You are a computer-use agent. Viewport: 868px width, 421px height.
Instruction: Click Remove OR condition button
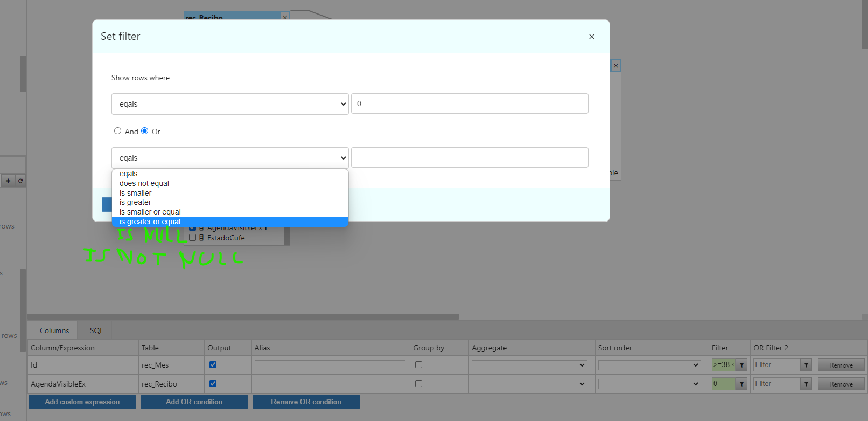coord(306,402)
